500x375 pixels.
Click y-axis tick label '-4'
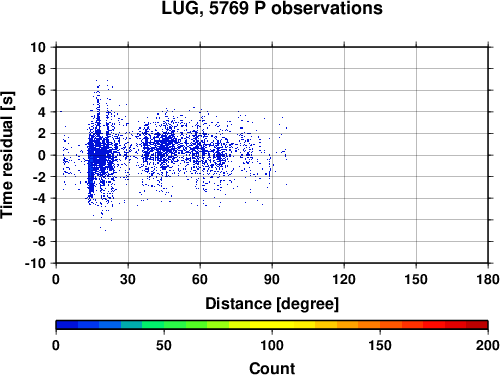(39, 198)
